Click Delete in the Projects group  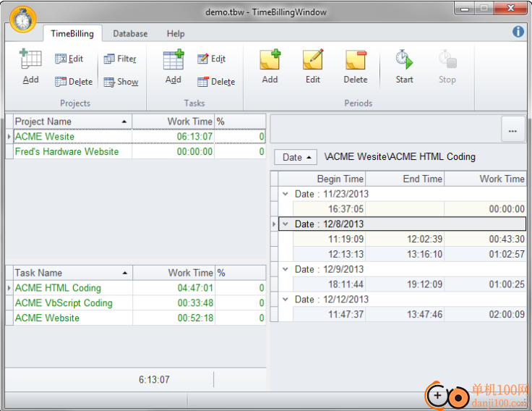74,82
